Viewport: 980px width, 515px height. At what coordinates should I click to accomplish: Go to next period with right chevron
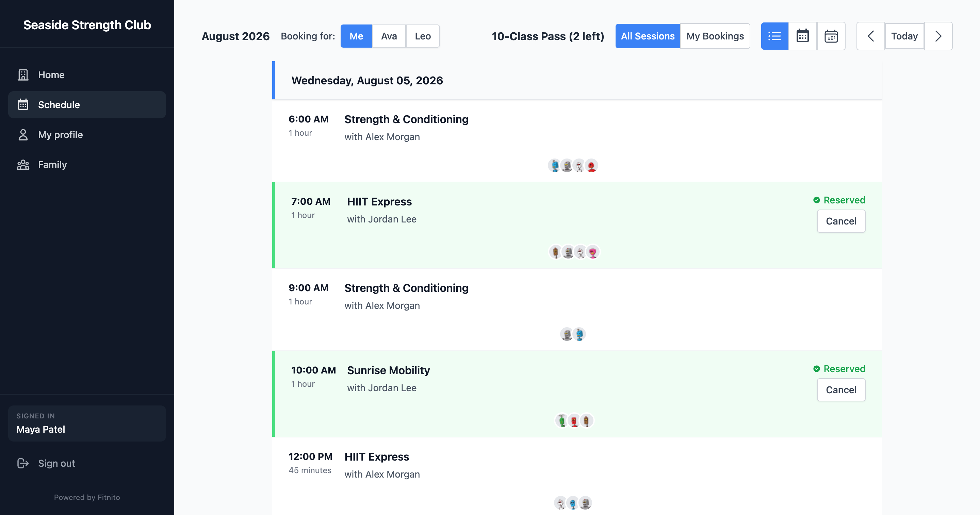938,36
